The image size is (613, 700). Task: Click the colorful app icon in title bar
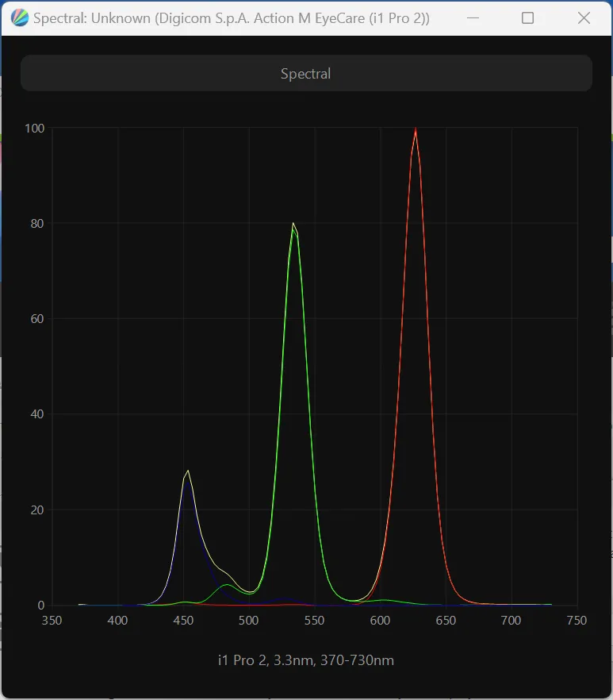[20, 18]
